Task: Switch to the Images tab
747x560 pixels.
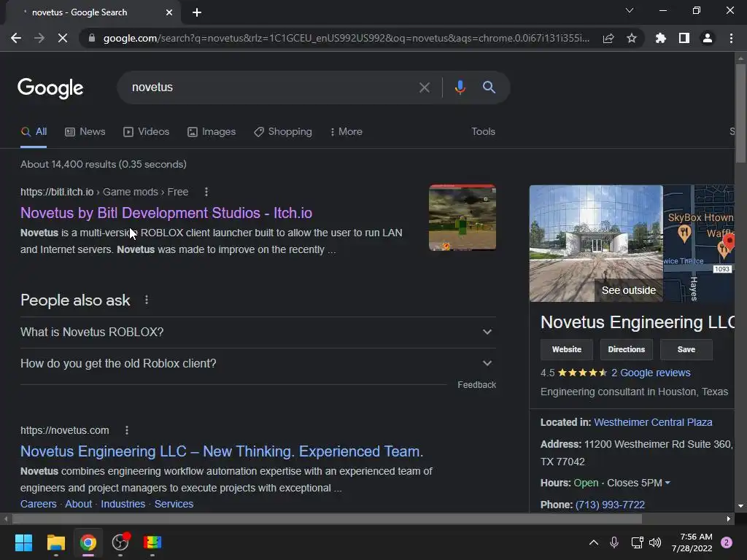Action: click(x=212, y=132)
